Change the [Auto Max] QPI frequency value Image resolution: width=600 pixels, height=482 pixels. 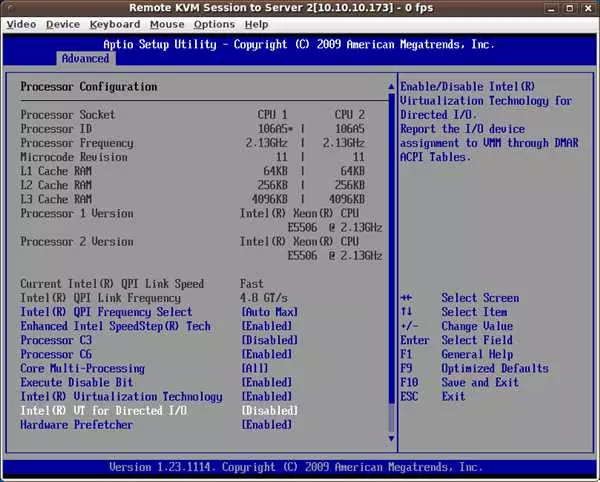tap(269, 312)
